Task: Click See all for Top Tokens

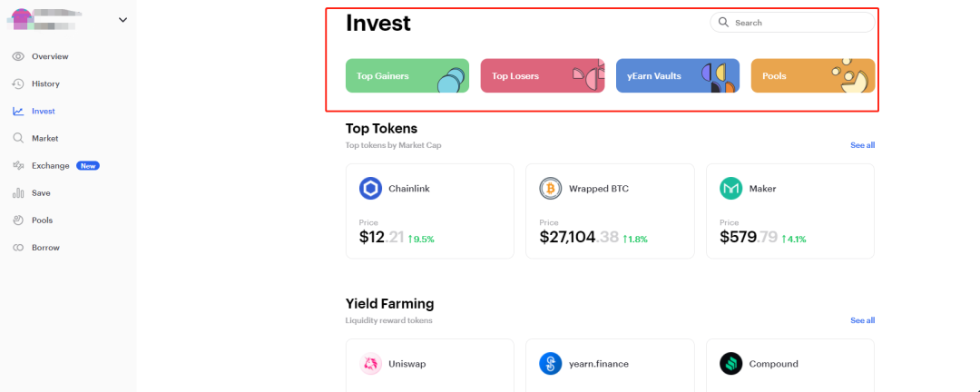Action: click(862, 145)
